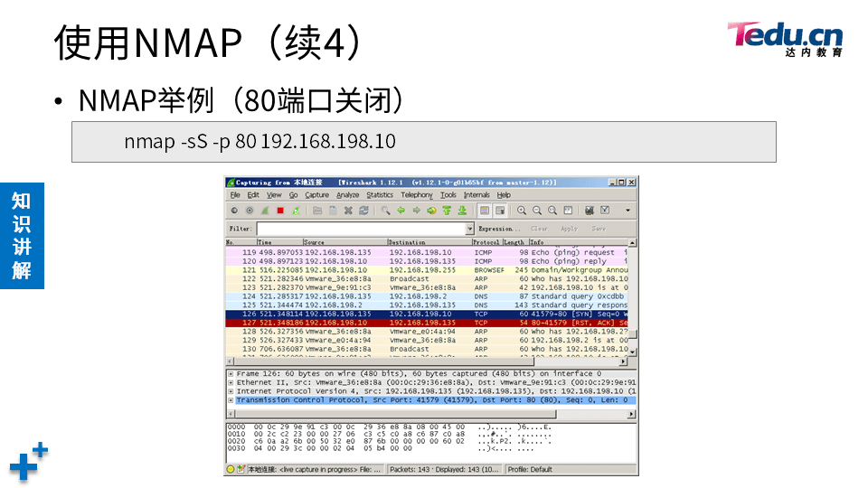Open the Go menu
868x488 pixels.
pyautogui.click(x=293, y=195)
